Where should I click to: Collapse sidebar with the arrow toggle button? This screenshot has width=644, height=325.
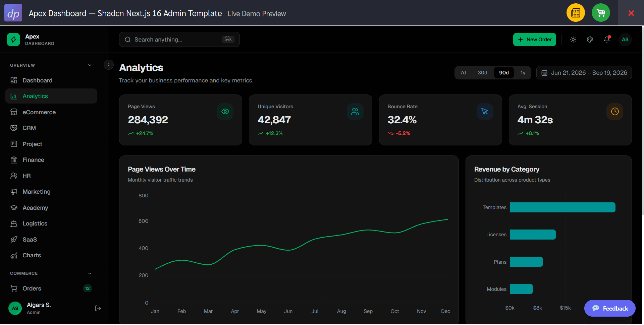[108, 65]
